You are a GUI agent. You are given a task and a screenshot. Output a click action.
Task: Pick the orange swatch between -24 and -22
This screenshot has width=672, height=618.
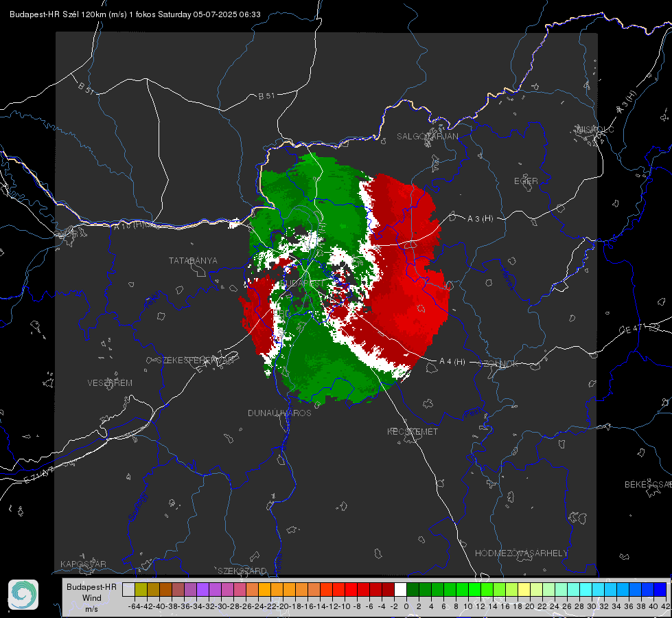pyautogui.click(x=264, y=590)
